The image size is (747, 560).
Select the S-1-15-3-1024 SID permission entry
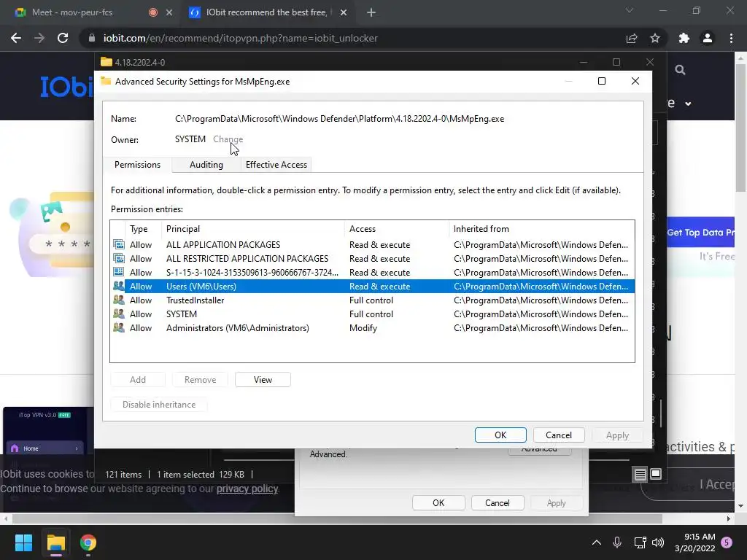pyautogui.click(x=373, y=273)
